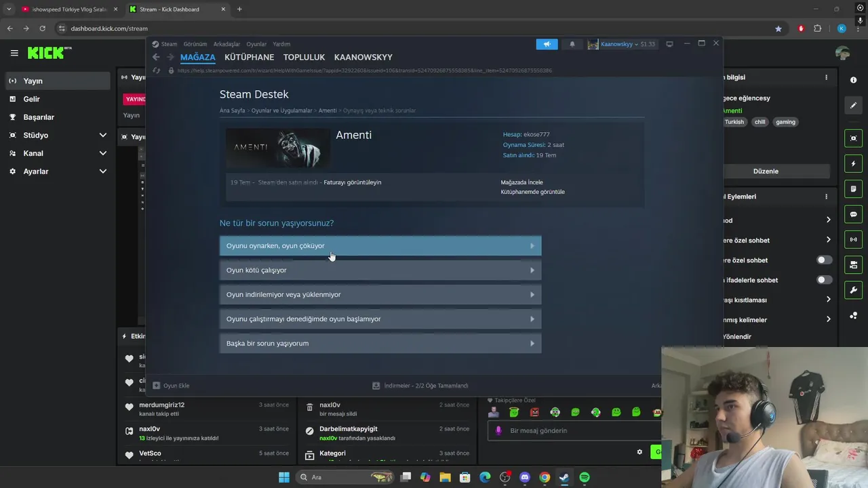This screenshot has height=488, width=868.
Task: Expand the Stüdyo sidebar section
Action: coord(102,136)
